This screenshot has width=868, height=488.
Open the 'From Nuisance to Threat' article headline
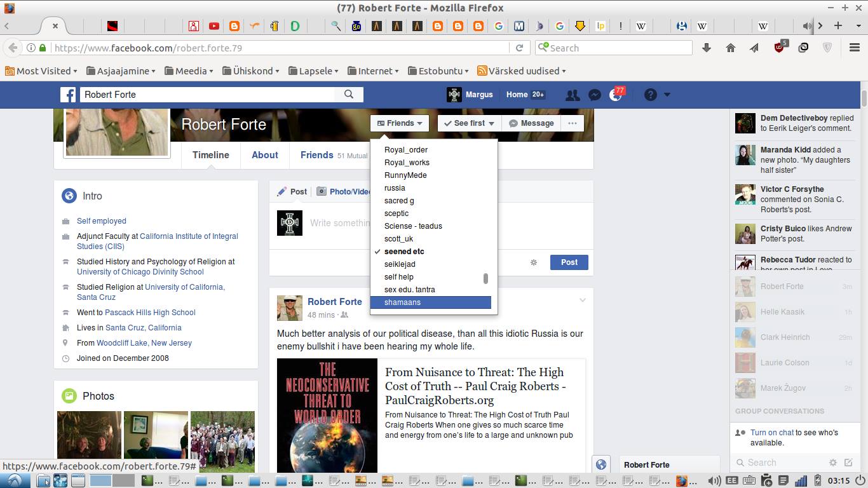[475, 386]
